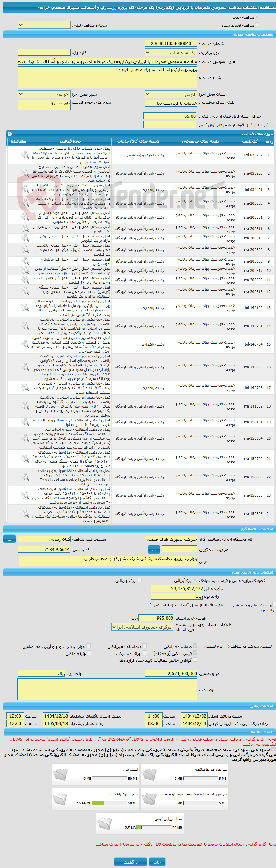Toggle گواهی خالص مطالبات checkbox

pos(195,659)
